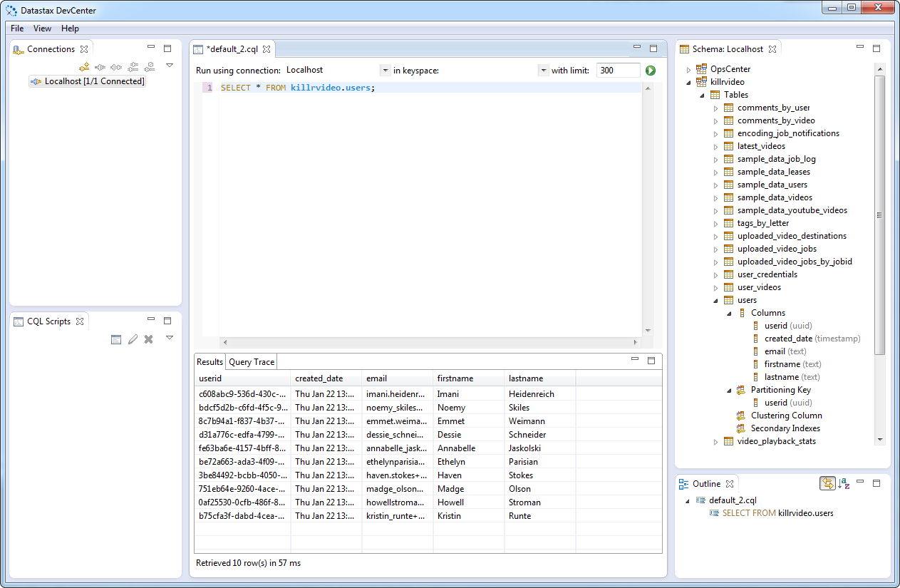Open the View menu

coord(43,29)
